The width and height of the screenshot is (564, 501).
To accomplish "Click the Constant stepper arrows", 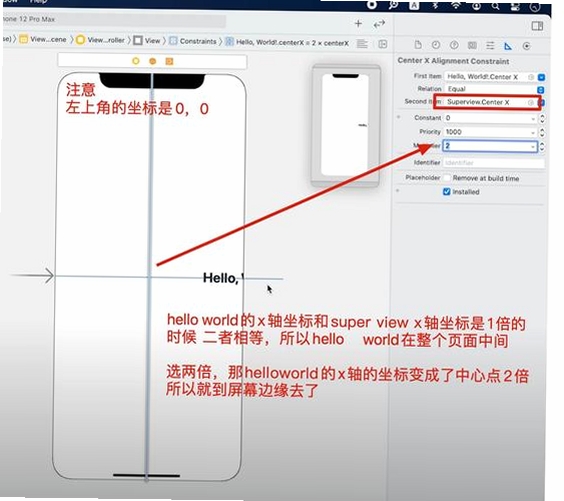I will [542, 119].
